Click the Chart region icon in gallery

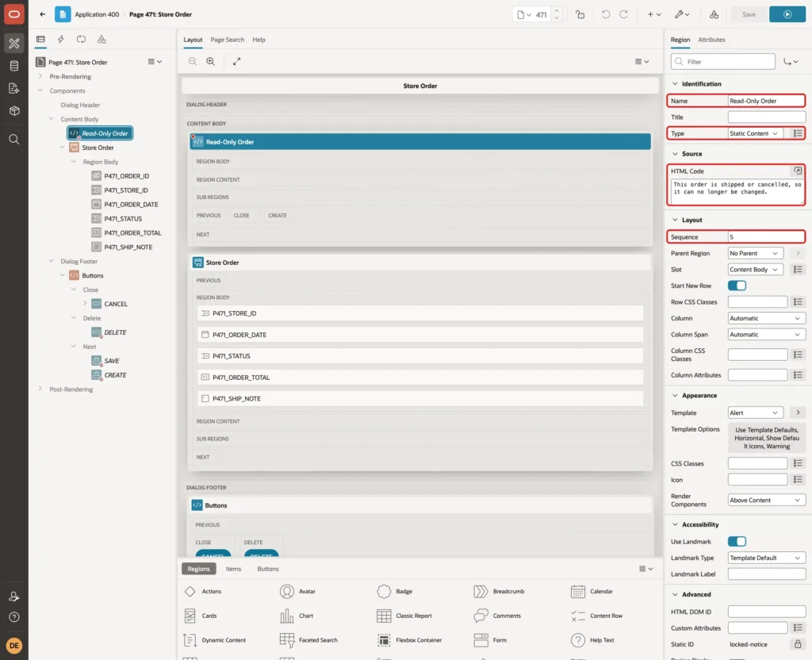[x=287, y=616]
